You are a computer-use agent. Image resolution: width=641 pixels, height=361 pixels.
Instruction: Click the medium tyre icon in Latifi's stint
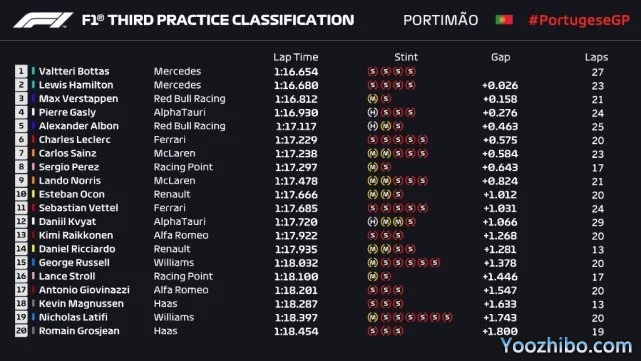coord(372,317)
